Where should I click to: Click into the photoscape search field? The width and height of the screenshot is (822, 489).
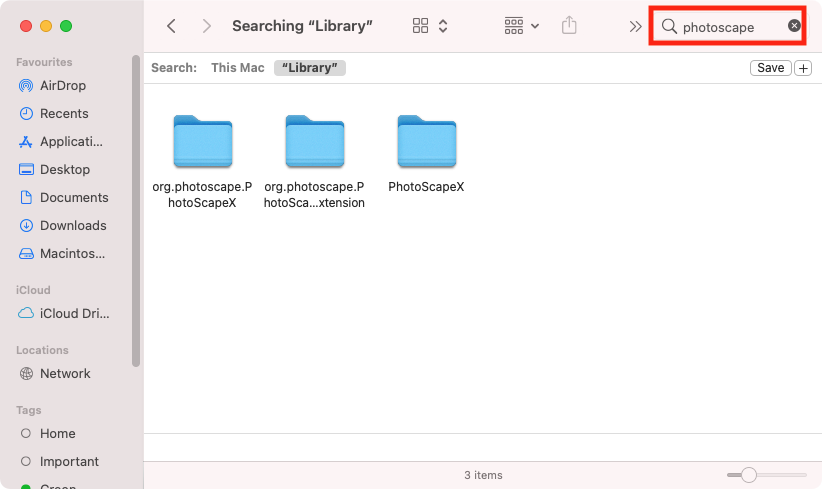[728, 26]
